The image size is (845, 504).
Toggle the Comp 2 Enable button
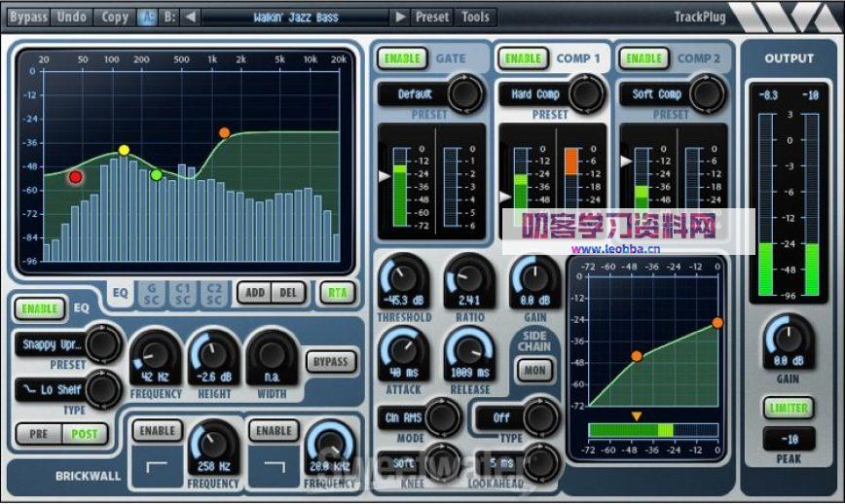(x=643, y=58)
